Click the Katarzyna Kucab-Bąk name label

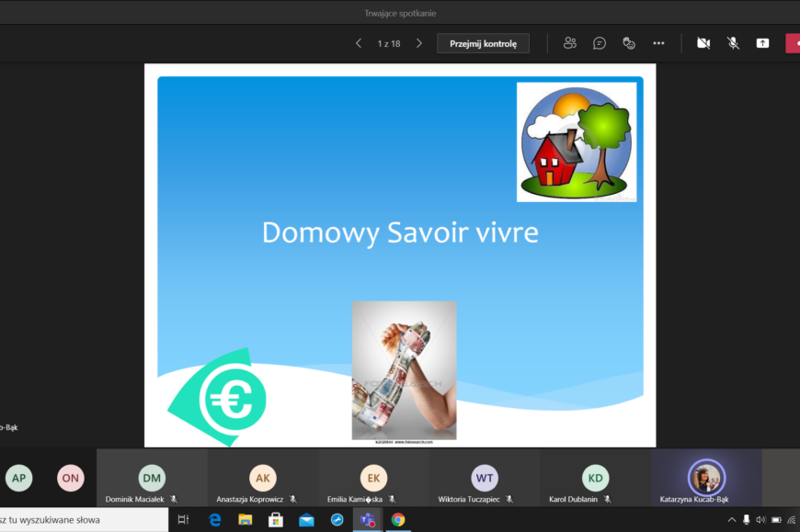click(694, 500)
